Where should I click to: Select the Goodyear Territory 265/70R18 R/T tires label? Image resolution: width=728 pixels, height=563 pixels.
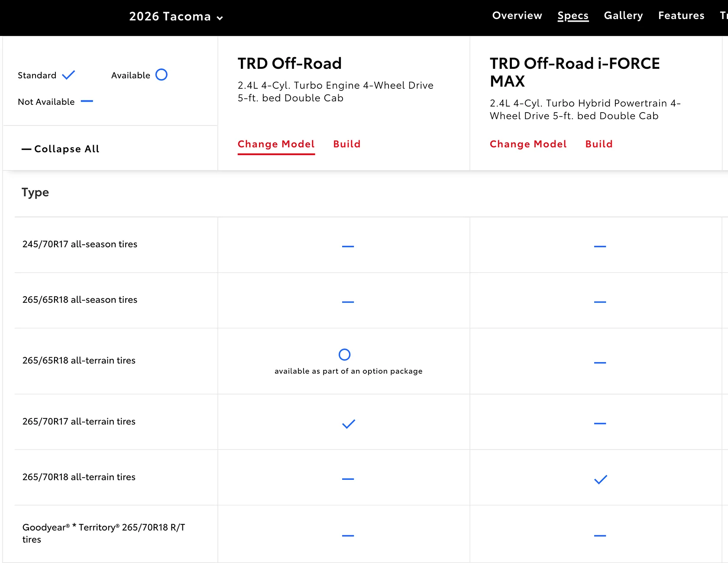click(x=104, y=534)
